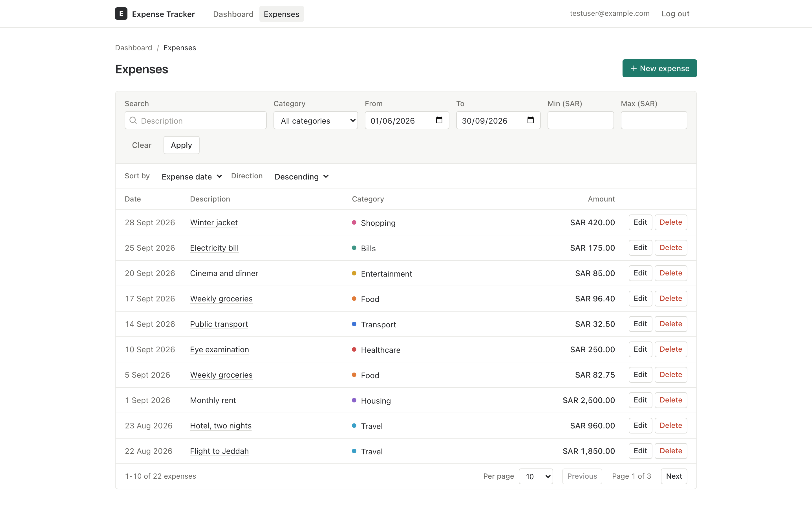This screenshot has width=812, height=508.
Task: Open the Per page dropdown
Action: 536,476
